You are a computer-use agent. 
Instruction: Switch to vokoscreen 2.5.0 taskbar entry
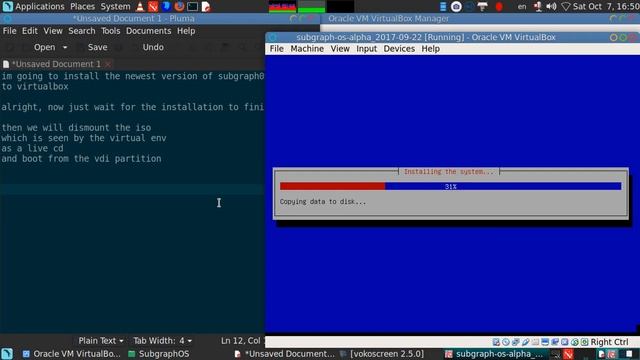point(382,354)
